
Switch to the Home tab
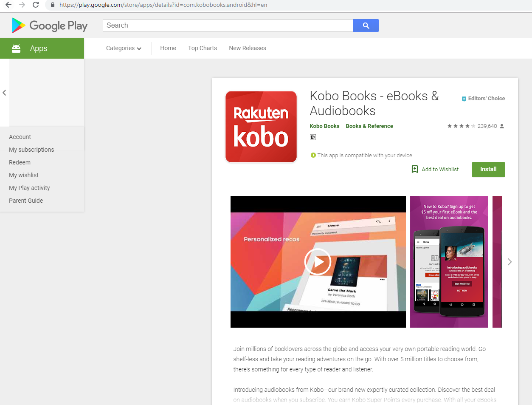pyautogui.click(x=168, y=48)
